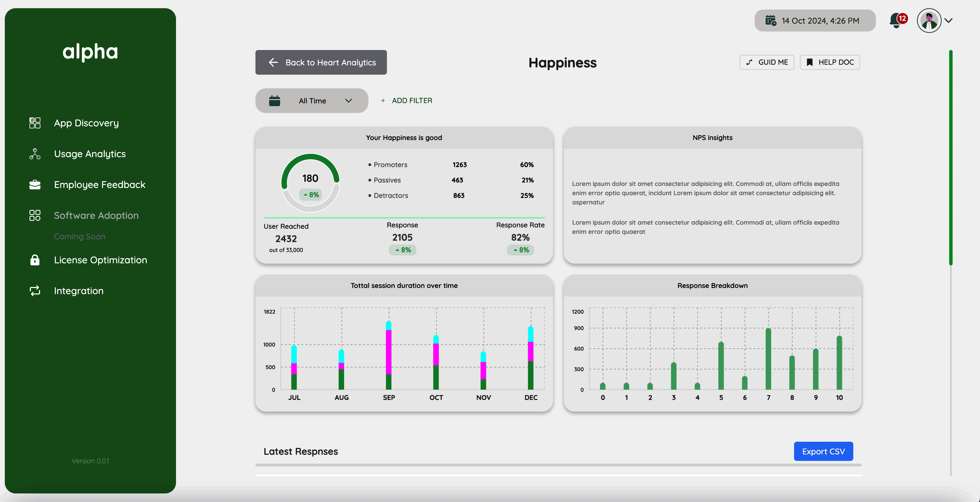980x502 pixels.
Task: Click the Usage Analytics nodes icon
Action: click(35, 154)
